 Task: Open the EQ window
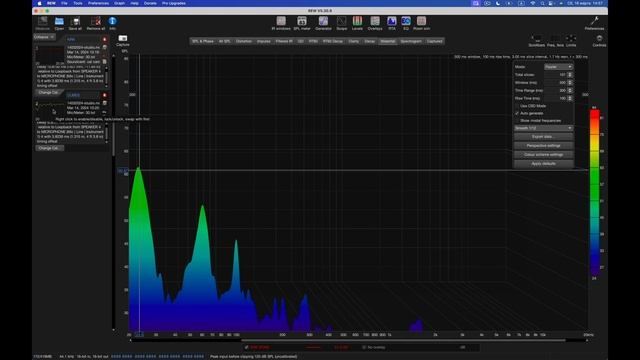[406, 23]
